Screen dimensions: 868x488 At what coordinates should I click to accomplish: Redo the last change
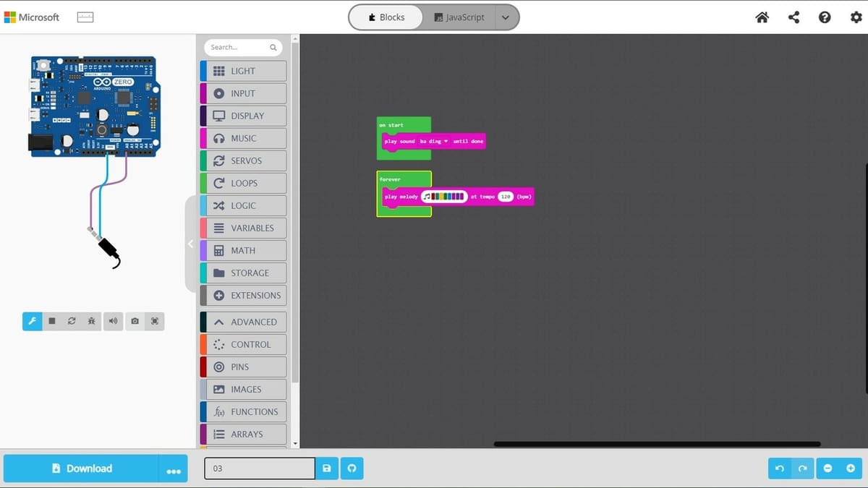coord(803,468)
